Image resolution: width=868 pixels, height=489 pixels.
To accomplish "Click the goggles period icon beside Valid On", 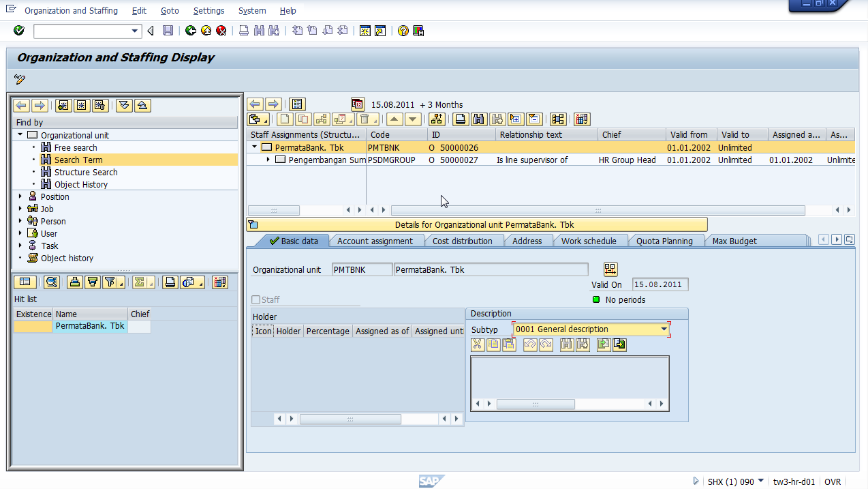I will [610, 269].
